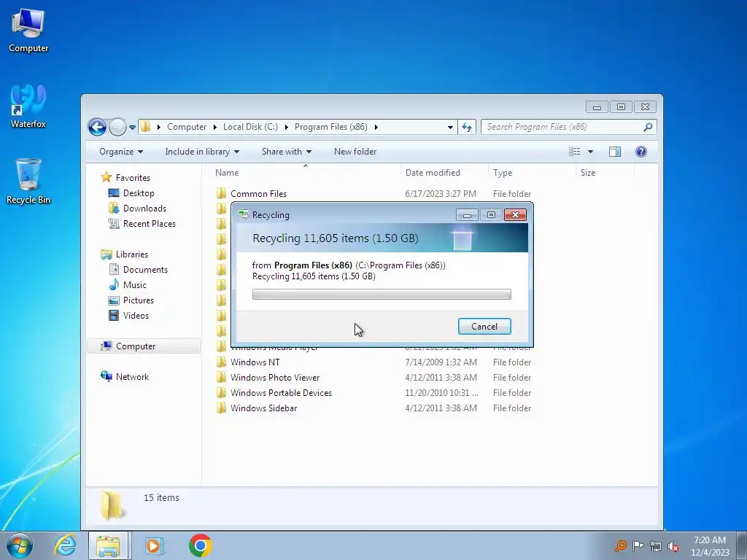
Task: Select Local Disk (C:) in the breadcrumb
Action: (x=250, y=127)
